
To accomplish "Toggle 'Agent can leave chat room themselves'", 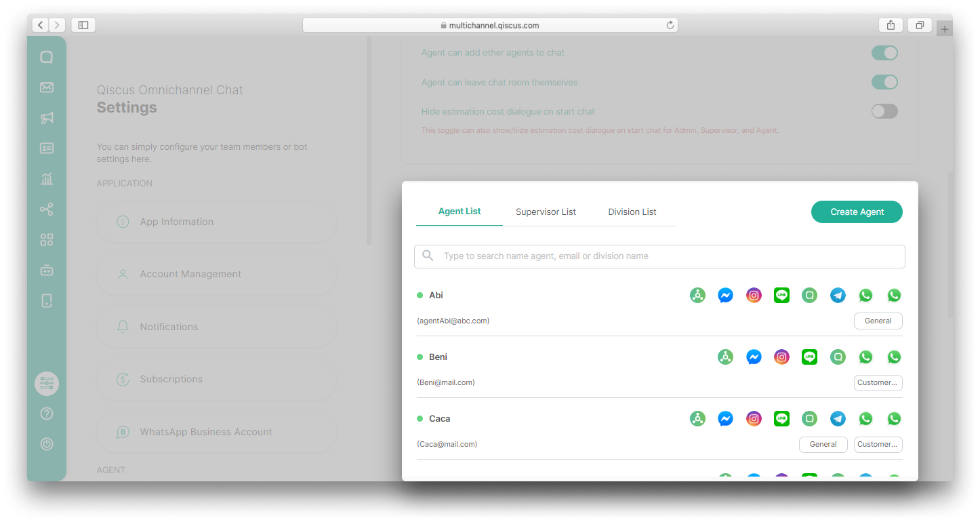I will pyautogui.click(x=884, y=82).
